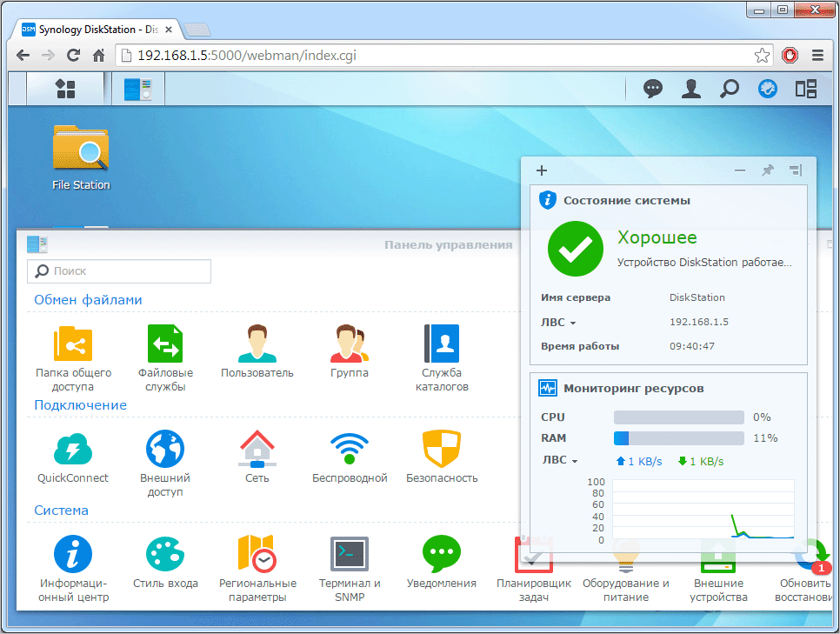
Task: Open Внешний доступ settings
Action: (x=165, y=464)
